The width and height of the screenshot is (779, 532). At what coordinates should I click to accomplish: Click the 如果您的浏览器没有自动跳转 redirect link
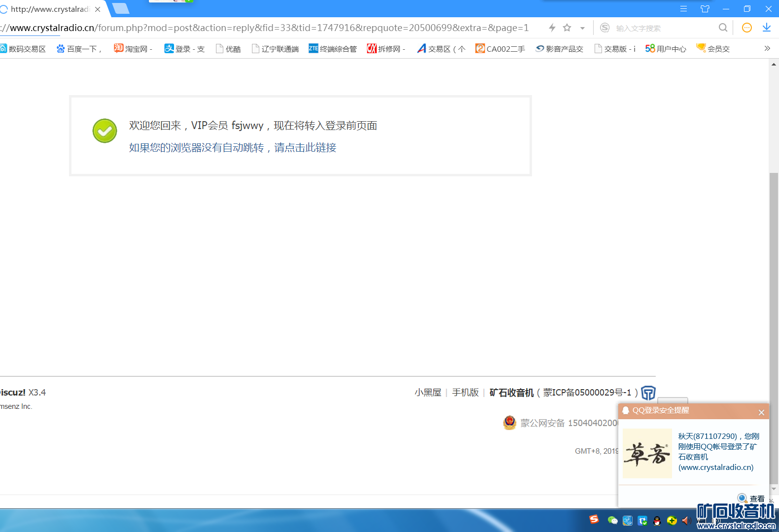point(233,148)
